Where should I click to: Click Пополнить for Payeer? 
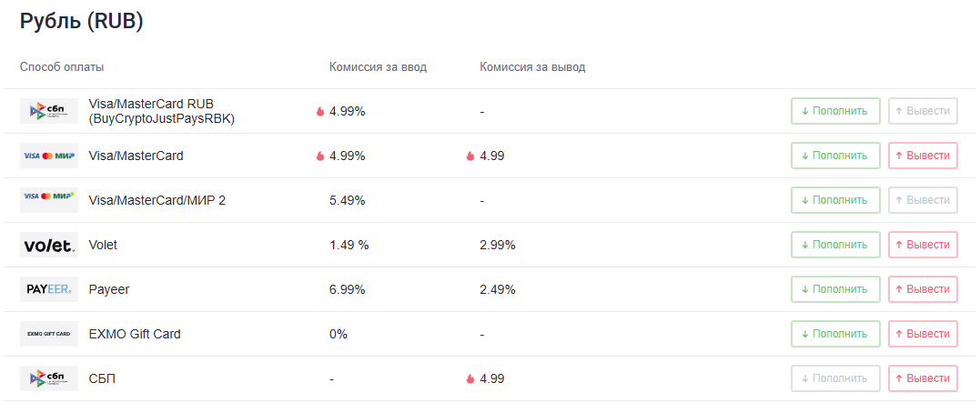pyautogui.click(x=835, y=289)
